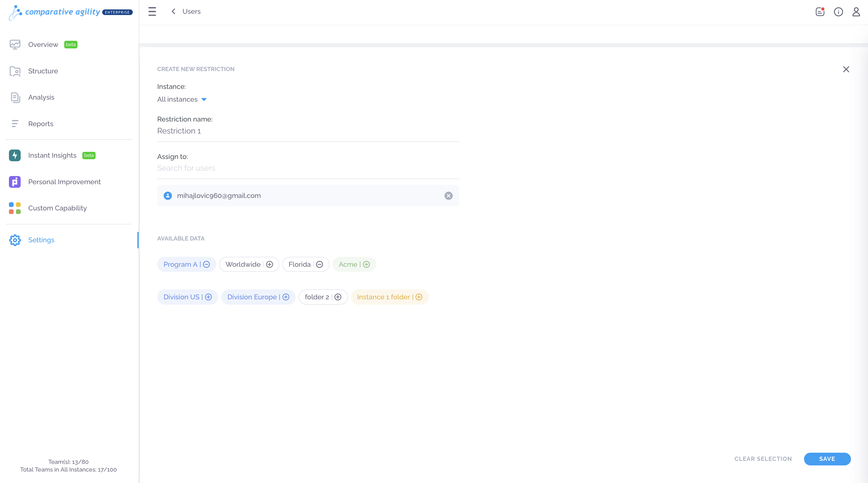Click the Division US chip label
The height and width of the screenshot is (483, 868).
182,297
